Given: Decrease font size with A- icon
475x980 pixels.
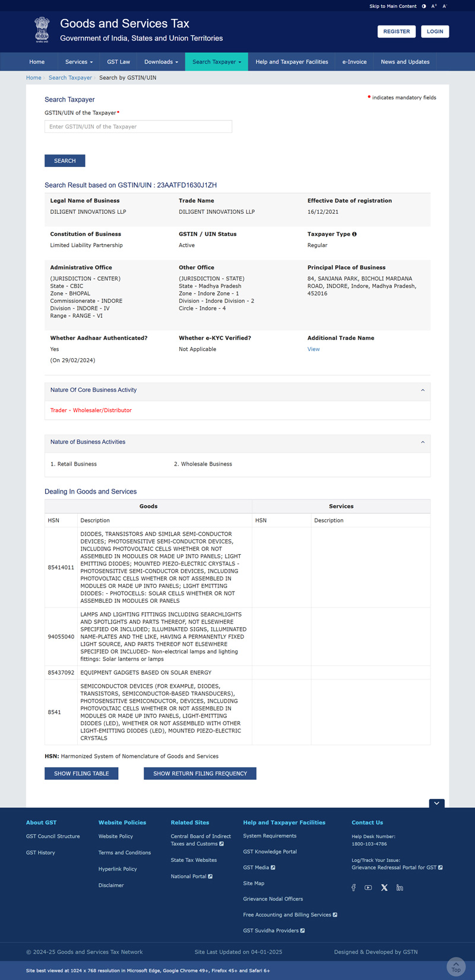Looking at the screenshot, I should coord(445,6).
